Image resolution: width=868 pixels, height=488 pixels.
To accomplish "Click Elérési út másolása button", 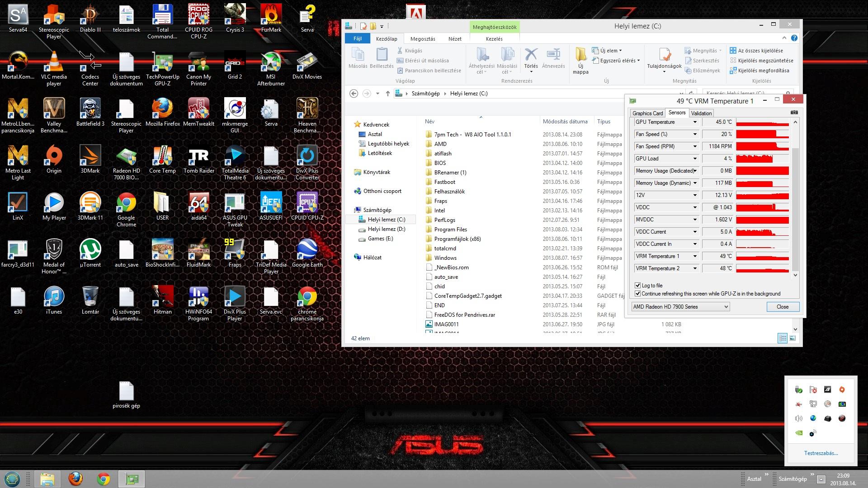I will (x=423, y=61).
